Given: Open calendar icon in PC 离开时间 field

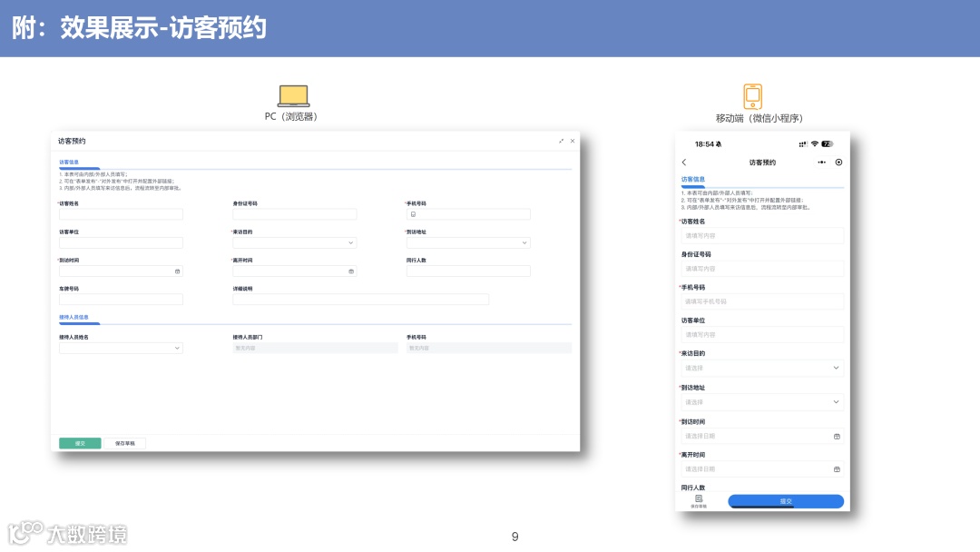Looking at the screenshot, I should tap(351, 271).
